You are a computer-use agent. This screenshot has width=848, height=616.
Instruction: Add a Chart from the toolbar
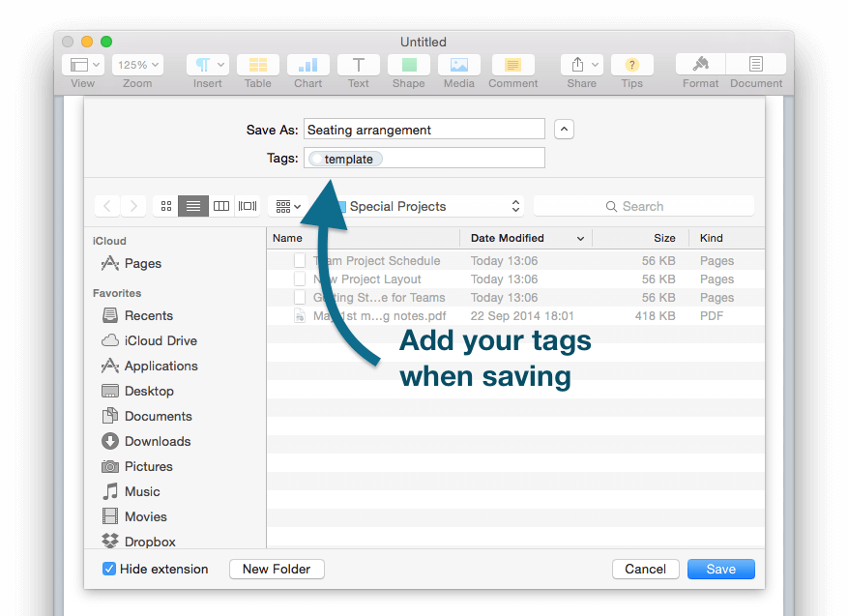click(x=307, y=65)
